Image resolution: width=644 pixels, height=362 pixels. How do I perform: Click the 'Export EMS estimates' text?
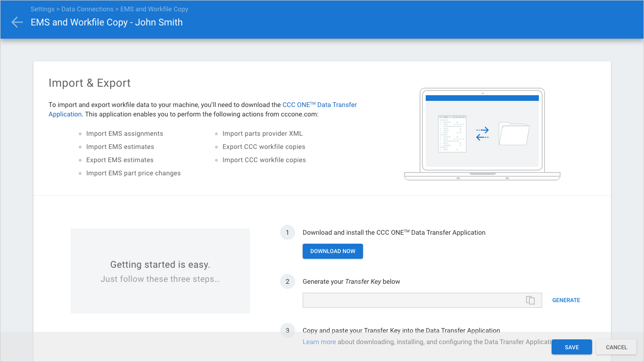(x=120, y=160)
